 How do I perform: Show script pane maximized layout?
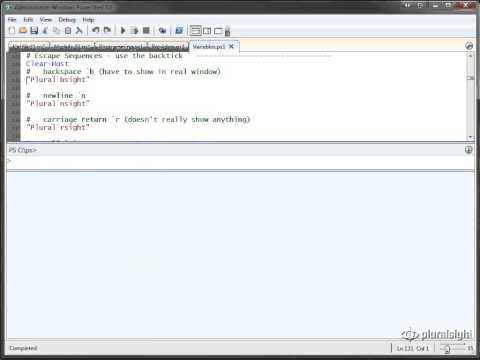point(218,31)
